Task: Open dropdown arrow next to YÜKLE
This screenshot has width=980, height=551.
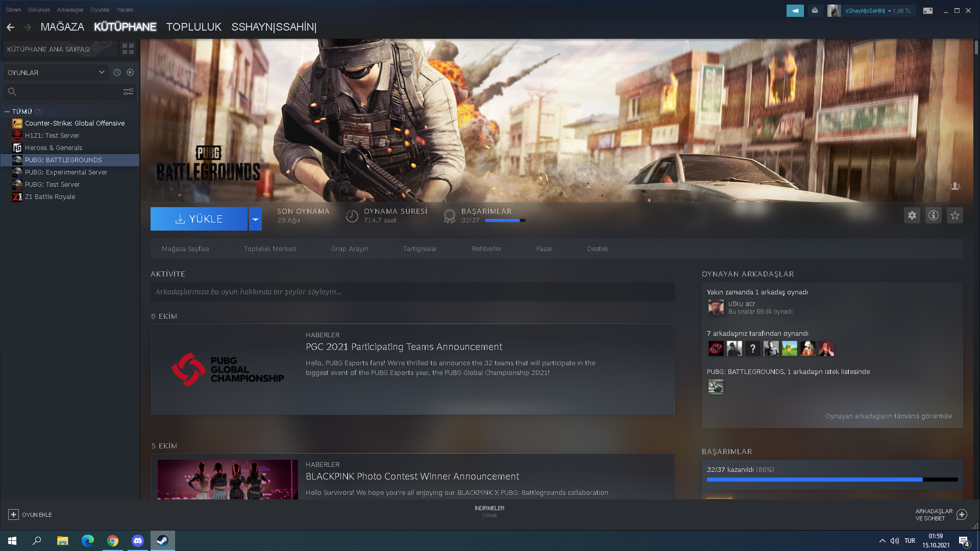Action: click(255, 219)
